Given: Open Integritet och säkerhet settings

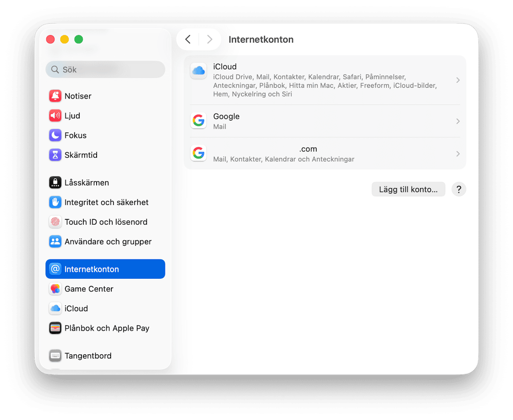Looking at the screenshot, I should point(105,202).
